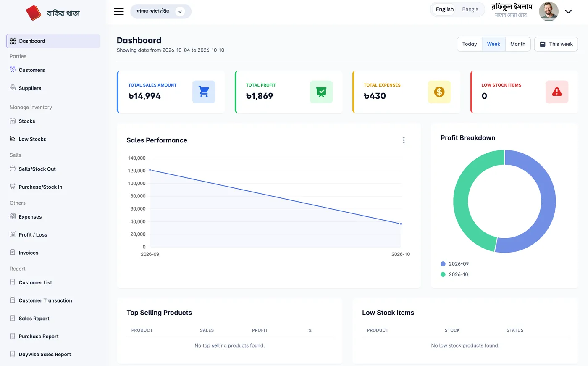The width and height of the screenshot is (588, 366).
Task: Click the PROFIT column header in Top Selling Products
Action: (260, 330)
